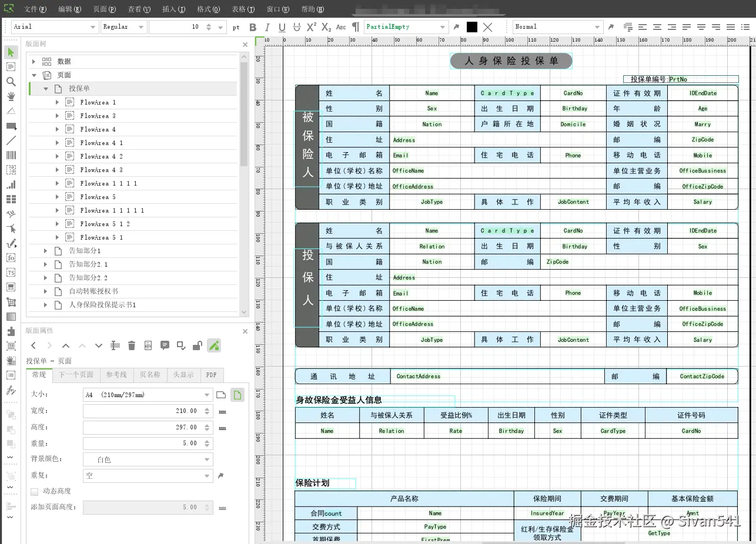
Task: Click the green new page button beside A4 size
Action: coord(237,395)
